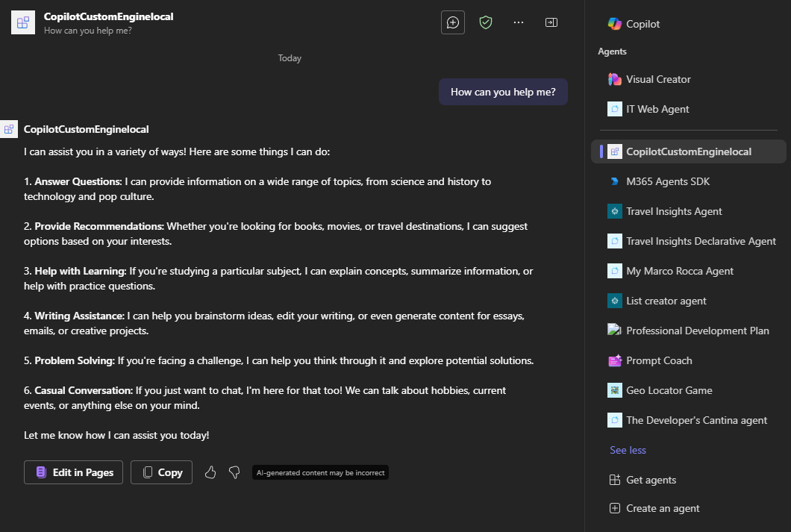Click Get agents link
This screenshot has height=532, width=791.
tap(651, 480)
